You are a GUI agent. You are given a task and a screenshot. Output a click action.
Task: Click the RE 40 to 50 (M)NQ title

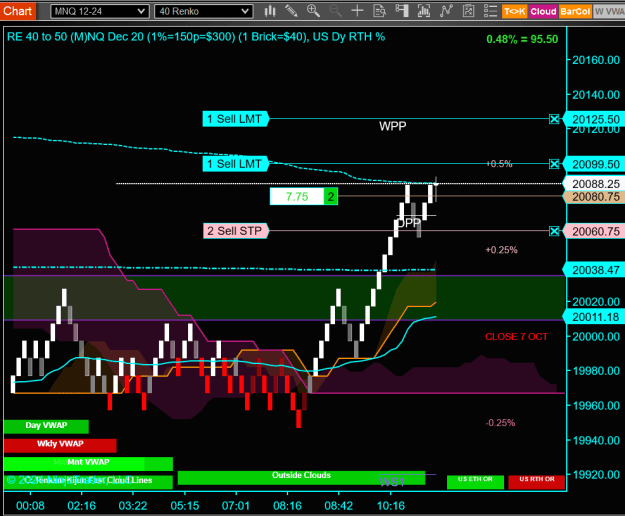(196, 37)
